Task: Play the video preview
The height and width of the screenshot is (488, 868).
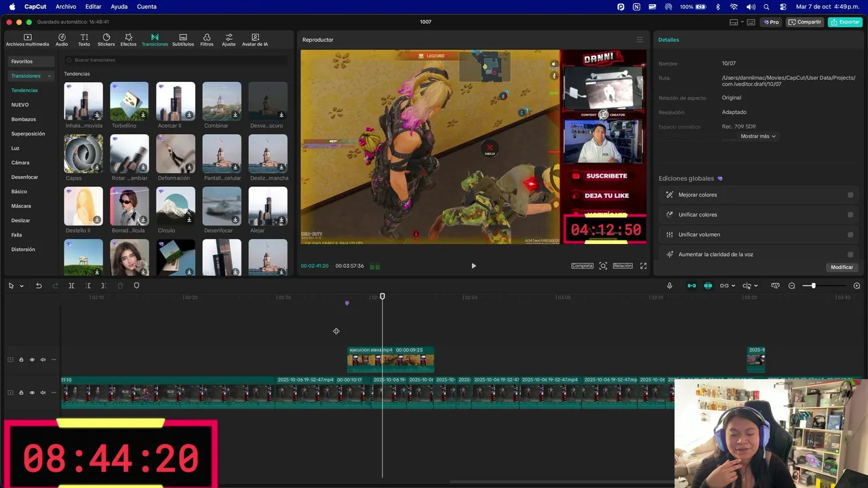Action: [473, 266]
